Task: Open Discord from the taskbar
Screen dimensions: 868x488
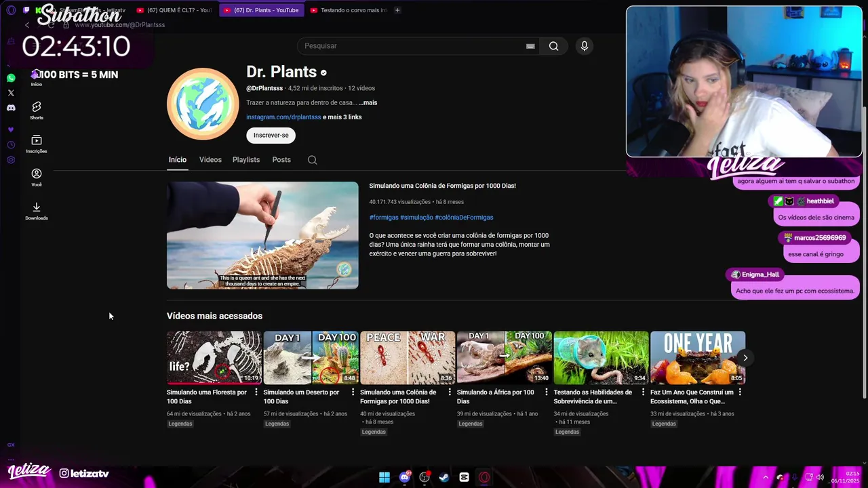Action: tap(405, 477)
